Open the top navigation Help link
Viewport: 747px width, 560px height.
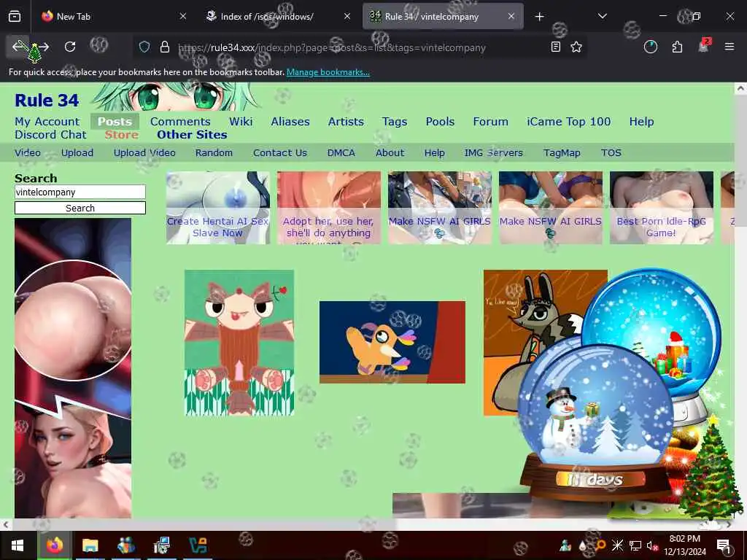(641, 122)
